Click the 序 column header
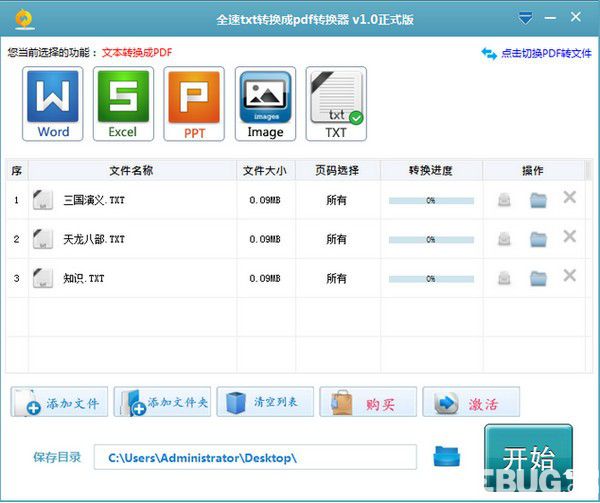Viewport: 600px width, 503px height. (x=17, y=170)
